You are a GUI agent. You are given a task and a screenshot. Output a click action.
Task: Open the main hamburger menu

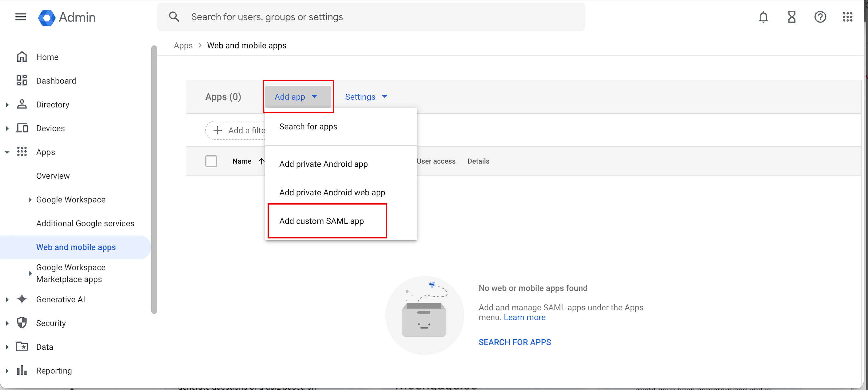[x=21, y=17]
